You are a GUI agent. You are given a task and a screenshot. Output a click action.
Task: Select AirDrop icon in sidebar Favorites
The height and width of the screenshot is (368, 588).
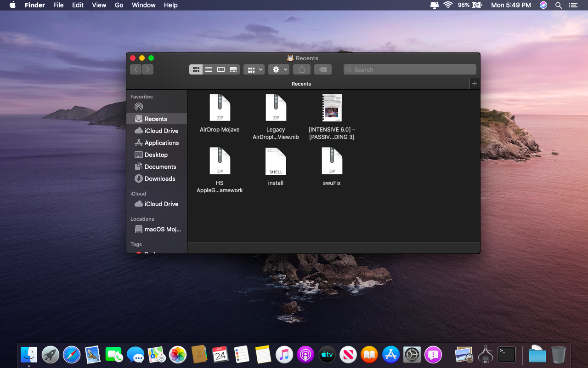(x=139, y=107)
